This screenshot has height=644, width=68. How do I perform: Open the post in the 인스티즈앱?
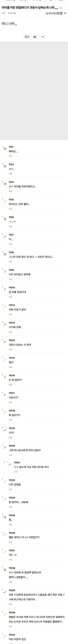click(x=54, y=13)
